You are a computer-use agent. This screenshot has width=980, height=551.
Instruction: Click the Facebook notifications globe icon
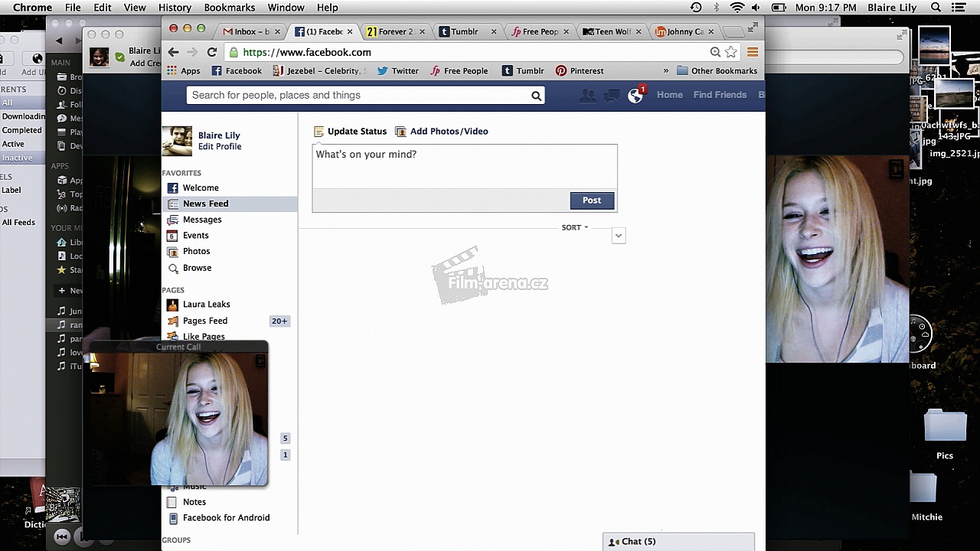(635, 96)
